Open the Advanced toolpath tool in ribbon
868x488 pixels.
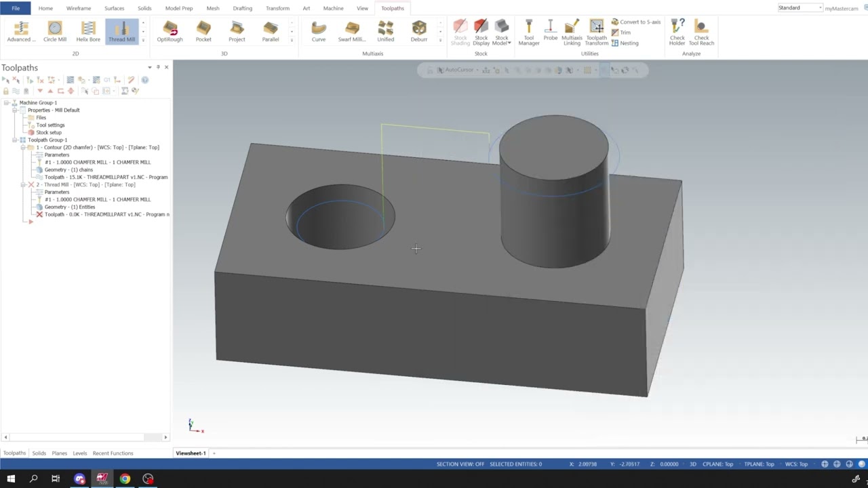click(21, 32)
